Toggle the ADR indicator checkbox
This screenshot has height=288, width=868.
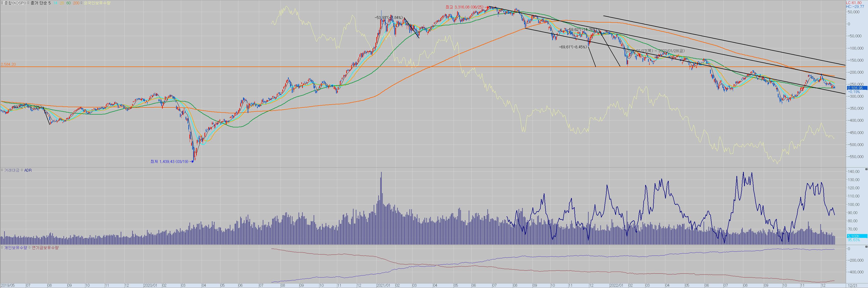click(x=22, y=170)
